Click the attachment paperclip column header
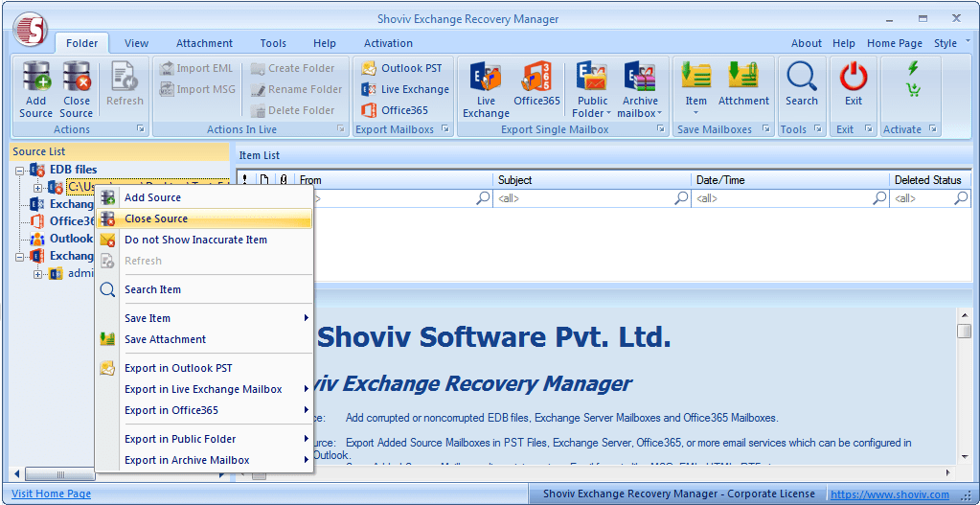This screenshot has height=505, width=980. tap(284, 180)
